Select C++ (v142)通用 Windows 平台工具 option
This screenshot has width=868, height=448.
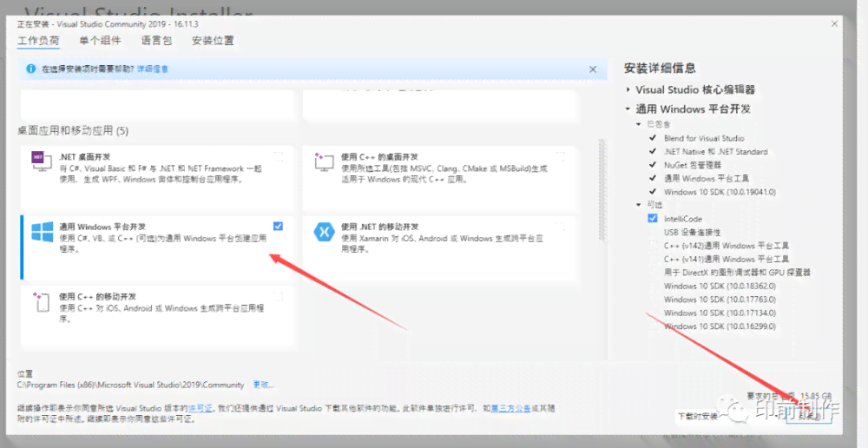tap(727, 246)
